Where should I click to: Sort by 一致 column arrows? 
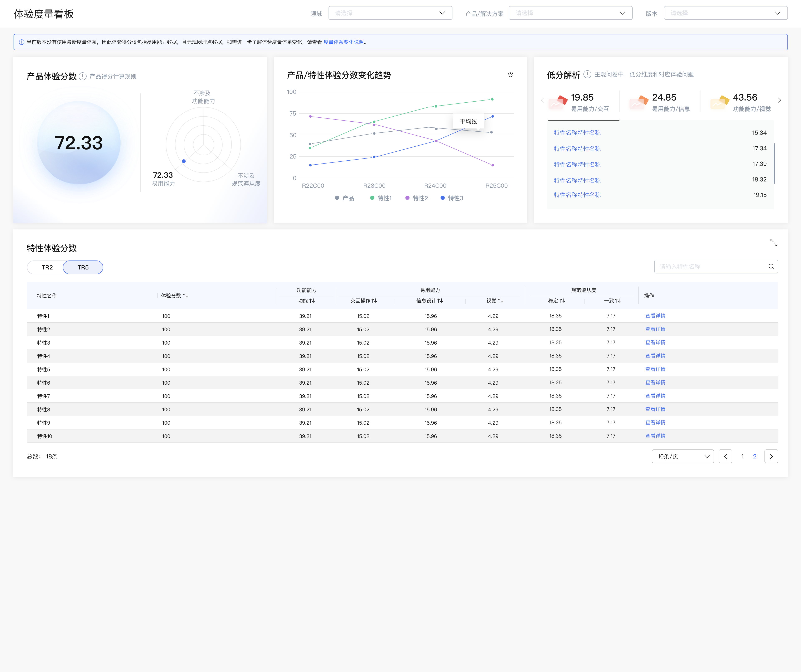(618, 301)
